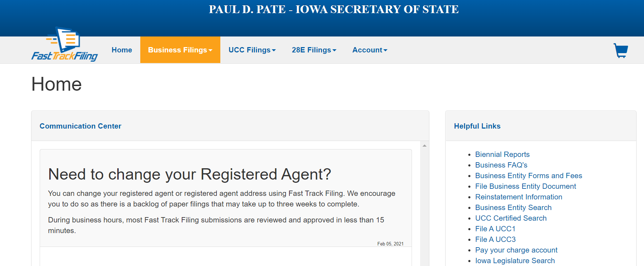Click File Business Entity Document

(525, 186)
